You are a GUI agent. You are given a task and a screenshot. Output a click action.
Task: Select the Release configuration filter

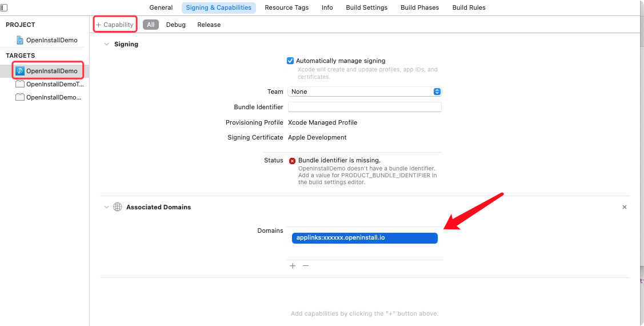coord(209,25)
